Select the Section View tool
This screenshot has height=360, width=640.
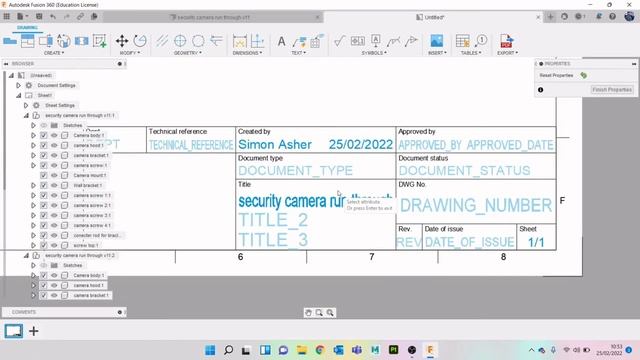pos(46,41)
